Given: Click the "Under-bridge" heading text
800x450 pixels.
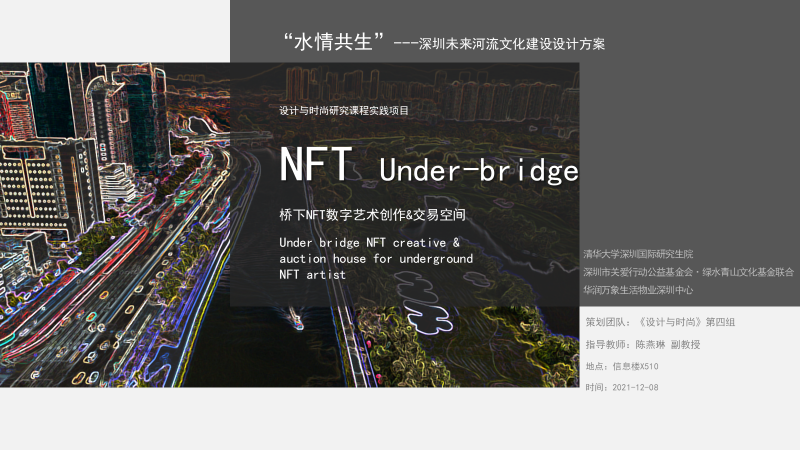Looking at the screenshot, I should 479,171.
